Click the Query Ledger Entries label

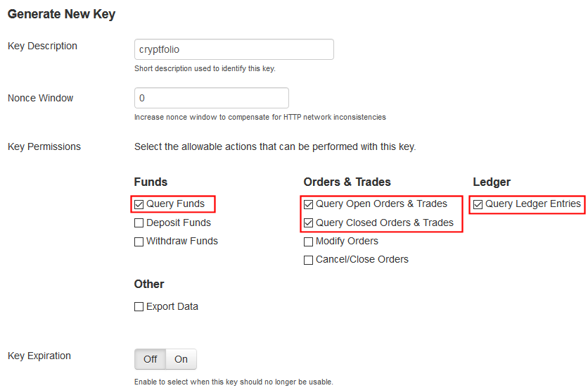tap(533, 204)
